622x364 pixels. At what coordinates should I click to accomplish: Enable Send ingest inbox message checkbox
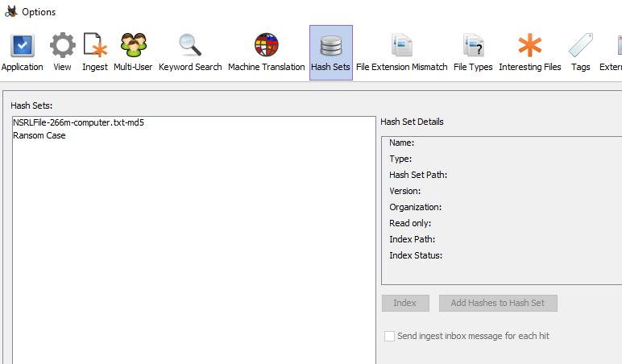[390, 336]
